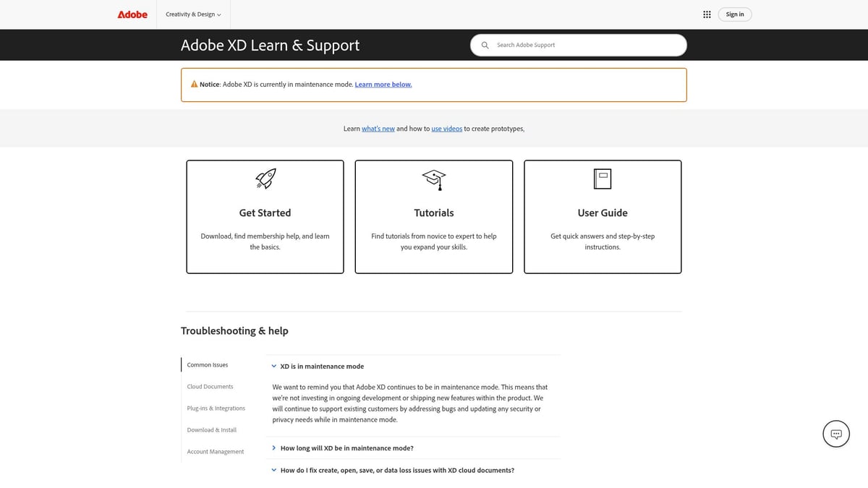This screenshot has width=868, height=488.
Task: Select the book icon above User Guide
Action: [x=602, y=179]
